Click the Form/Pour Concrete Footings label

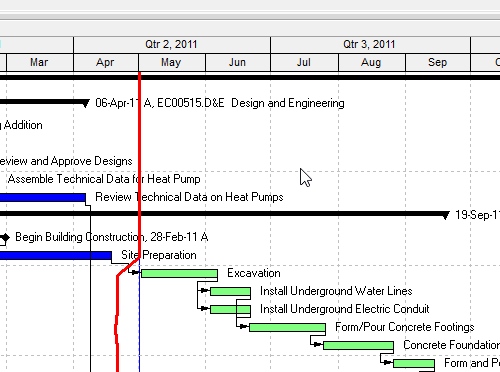pos(405,327)
